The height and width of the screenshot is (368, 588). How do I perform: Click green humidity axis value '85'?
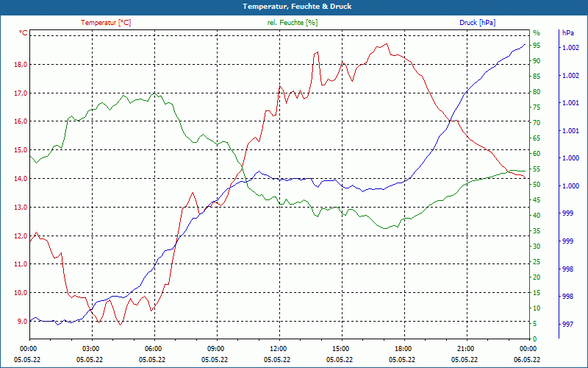tap(537, 77)
